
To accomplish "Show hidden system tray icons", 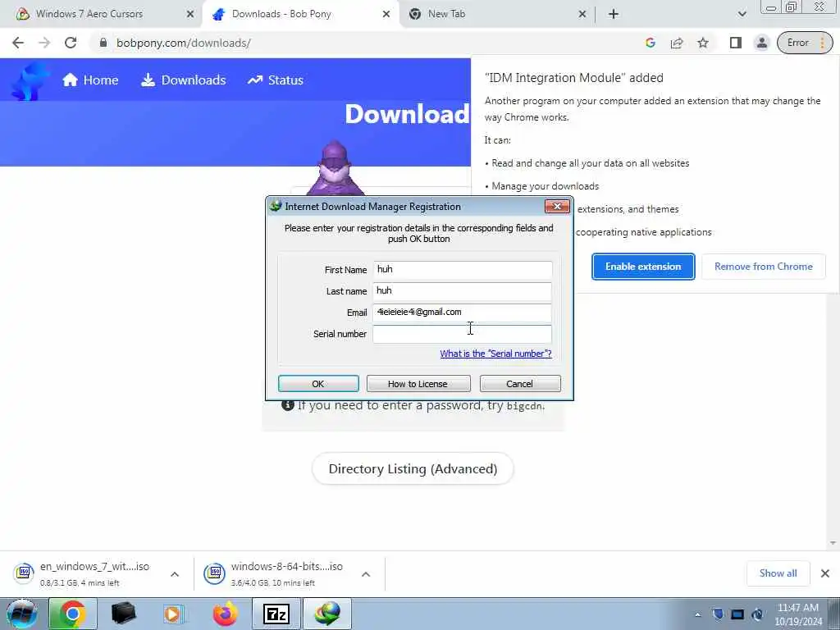I will coord(697,614).
